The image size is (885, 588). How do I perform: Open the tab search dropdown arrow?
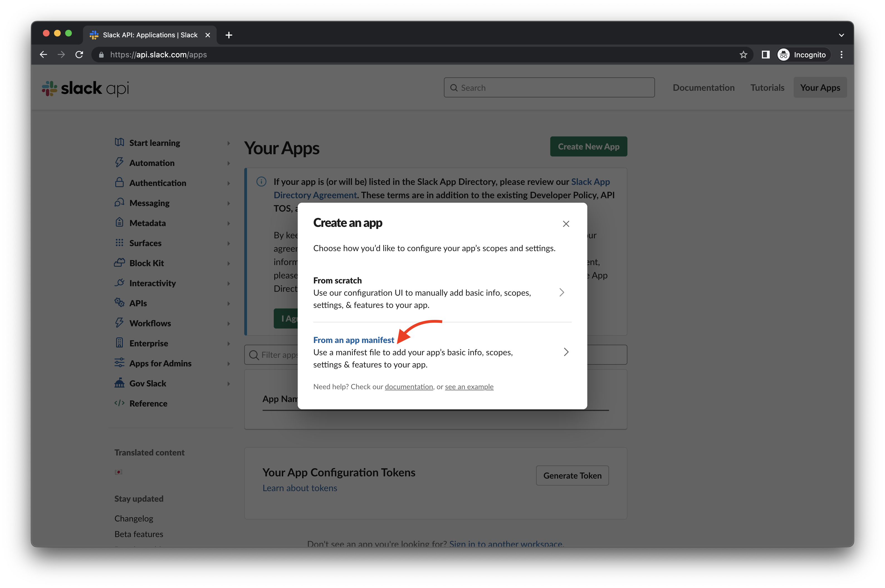click(x=842, y=35)
